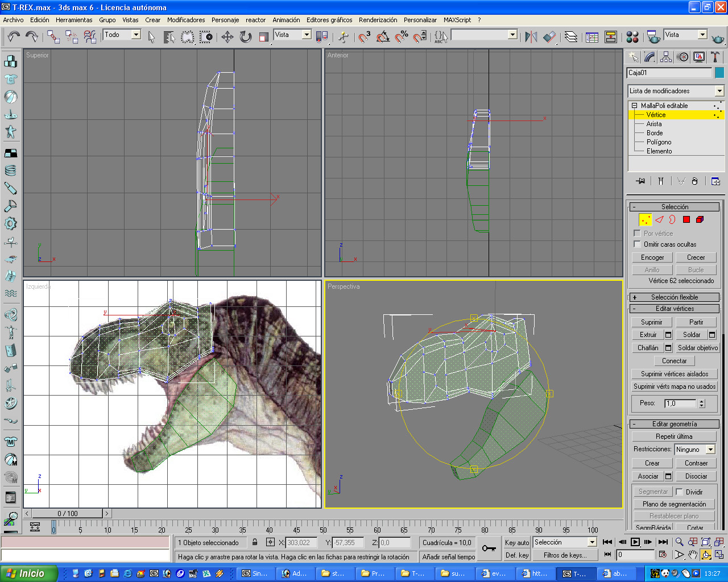Open the Renderización menu
Screen dimensions: 728x582
click(x=378, y=20)
